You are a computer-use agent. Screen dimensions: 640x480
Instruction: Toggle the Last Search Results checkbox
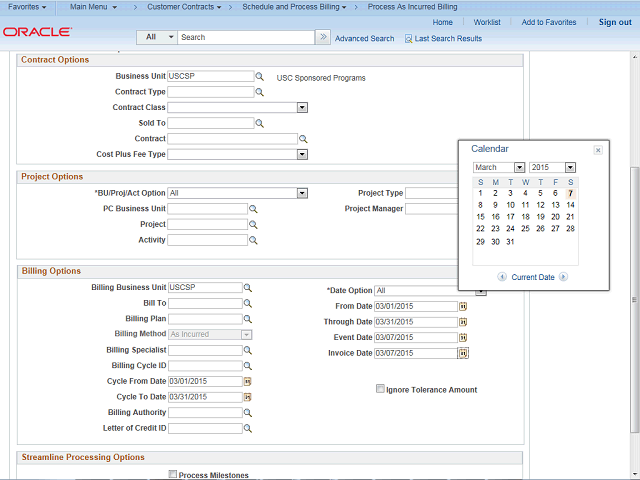pyautogui.click(x=408, y=38)
